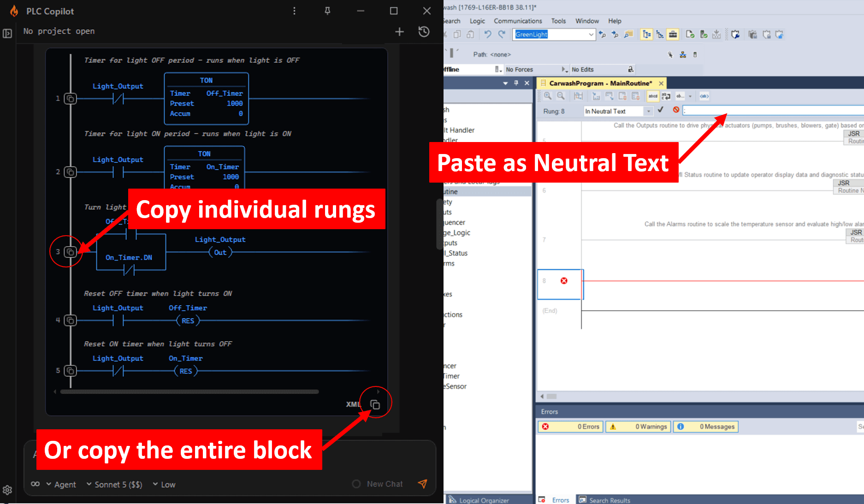
Task: Click the No Edits lock icon
Action: coord(631,69)
